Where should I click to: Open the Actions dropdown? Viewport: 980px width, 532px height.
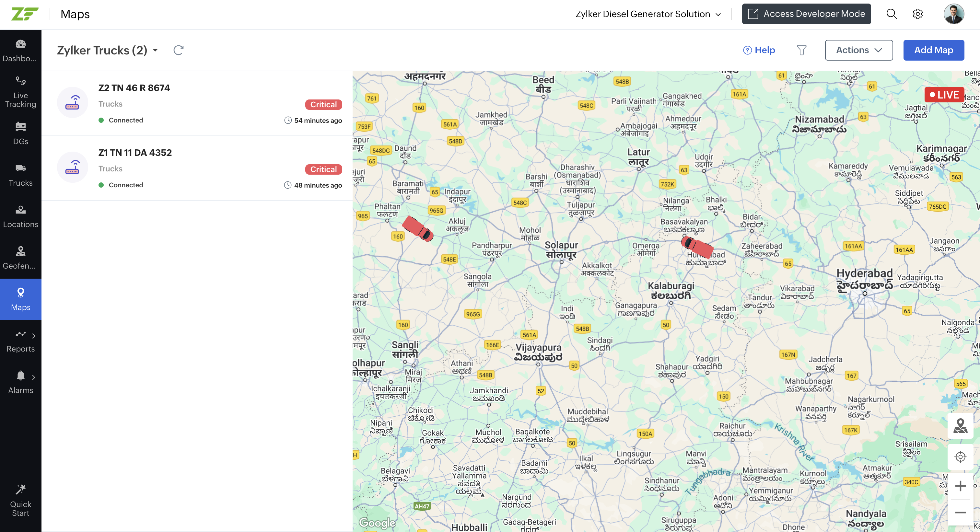pos(859,50)
